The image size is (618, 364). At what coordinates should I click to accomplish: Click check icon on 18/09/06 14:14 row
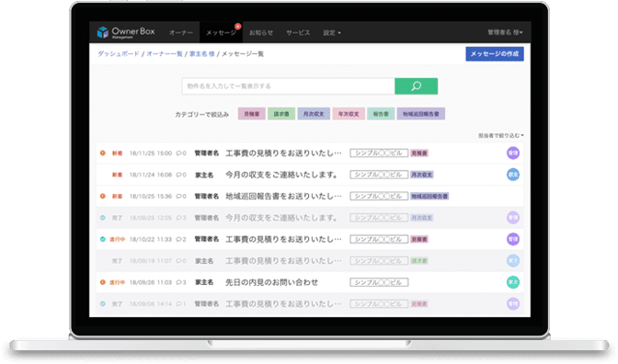102,303
